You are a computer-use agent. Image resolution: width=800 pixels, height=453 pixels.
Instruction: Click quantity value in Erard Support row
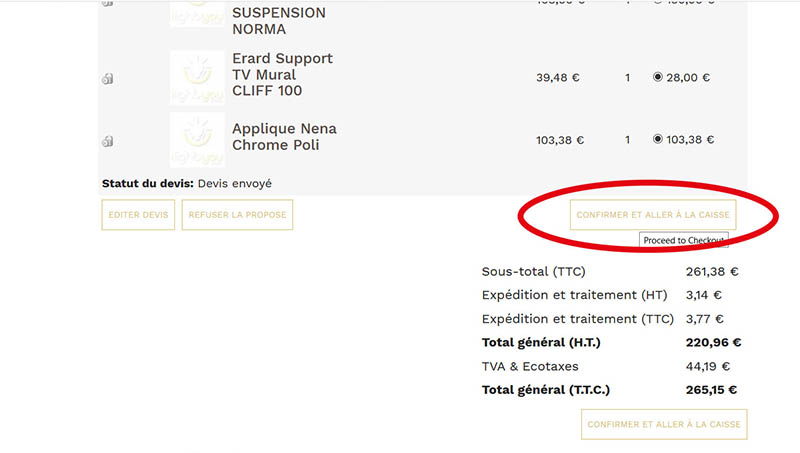point(628,77)
